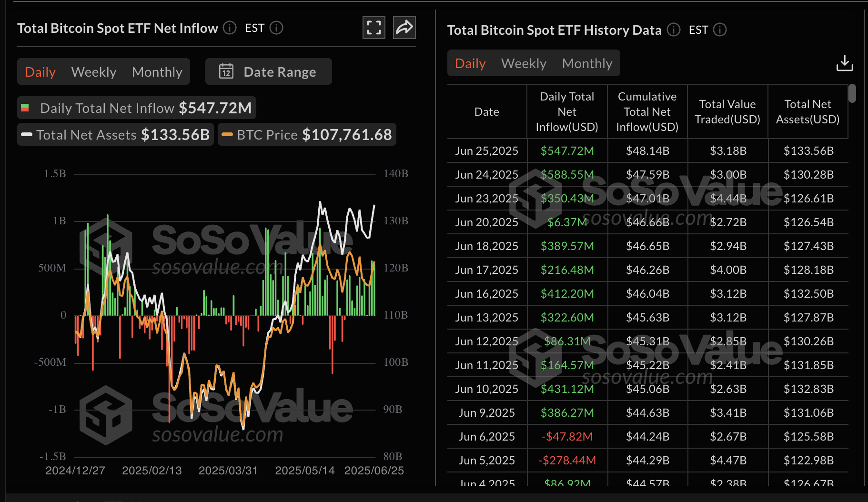Click the info icon beside EST on chart panel
This screenshot has width=868, height=502.
(276, 28)
